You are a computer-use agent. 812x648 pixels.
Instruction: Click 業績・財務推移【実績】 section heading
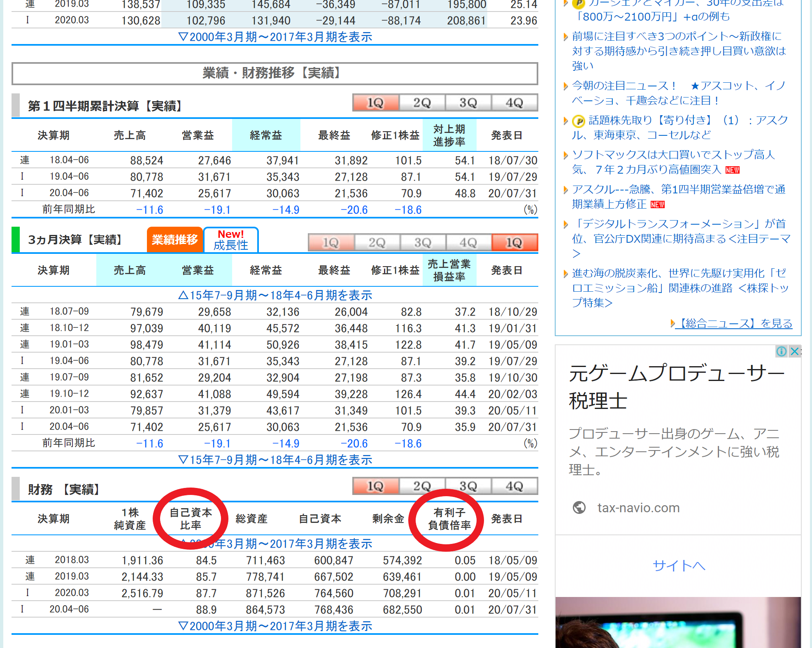(x=274, y=73)
